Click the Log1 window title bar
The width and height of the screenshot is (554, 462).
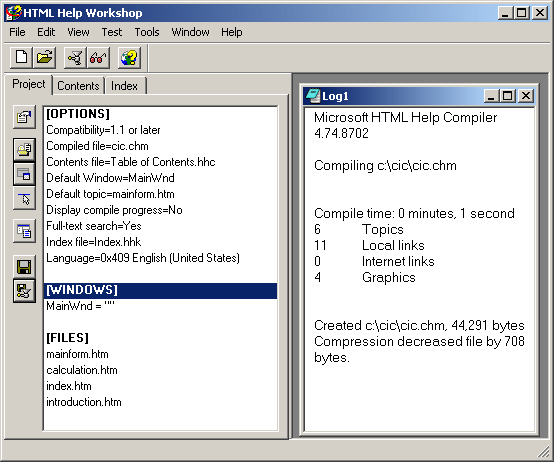click(419, 96)
